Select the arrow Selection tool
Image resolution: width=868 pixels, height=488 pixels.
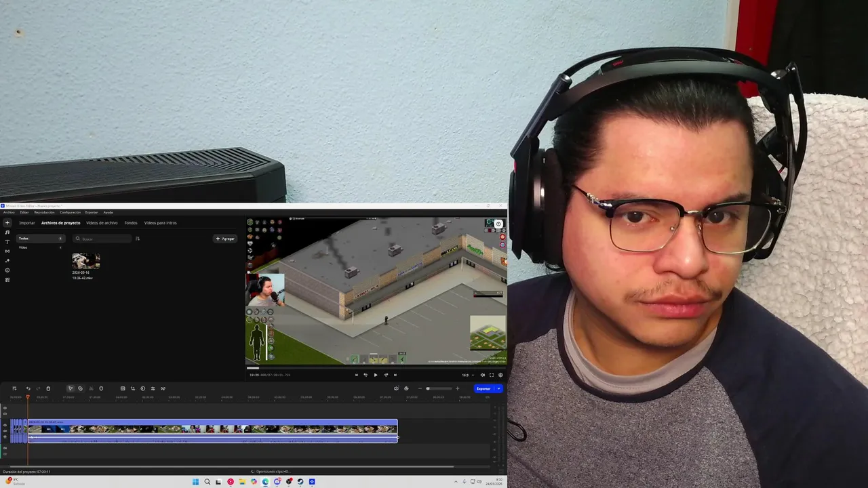[x=70, y=388]
